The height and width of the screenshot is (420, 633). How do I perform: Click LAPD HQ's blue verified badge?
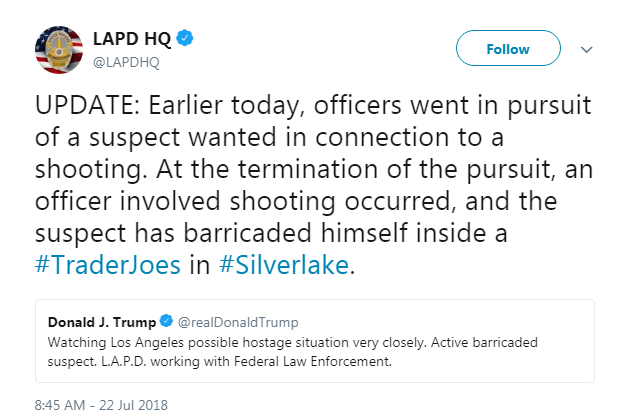point(185,39)
